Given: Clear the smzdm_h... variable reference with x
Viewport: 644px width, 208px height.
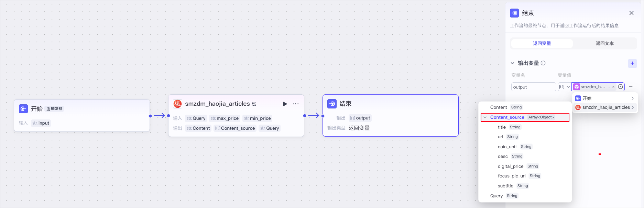Looking at the screenshot, I should (613, 87).
